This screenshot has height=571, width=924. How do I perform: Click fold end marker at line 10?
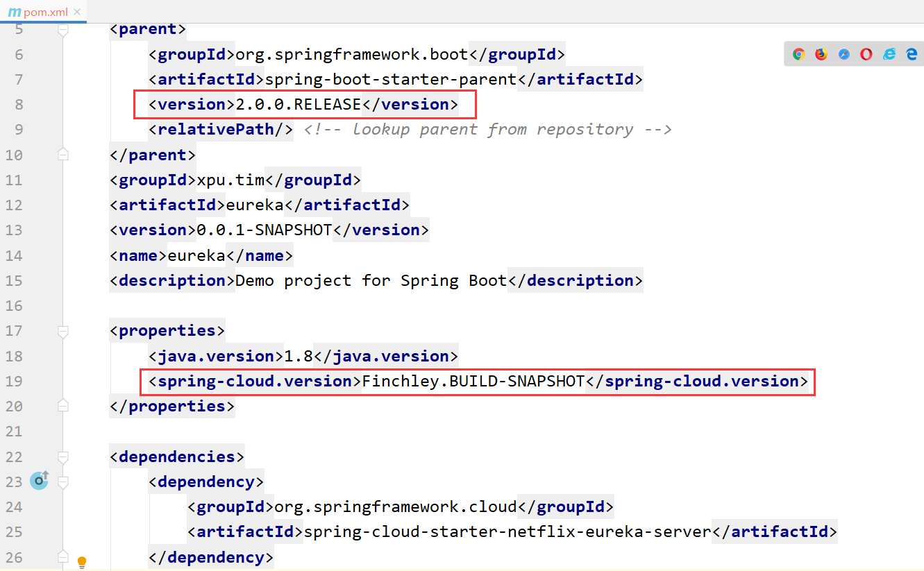point(63,155)
